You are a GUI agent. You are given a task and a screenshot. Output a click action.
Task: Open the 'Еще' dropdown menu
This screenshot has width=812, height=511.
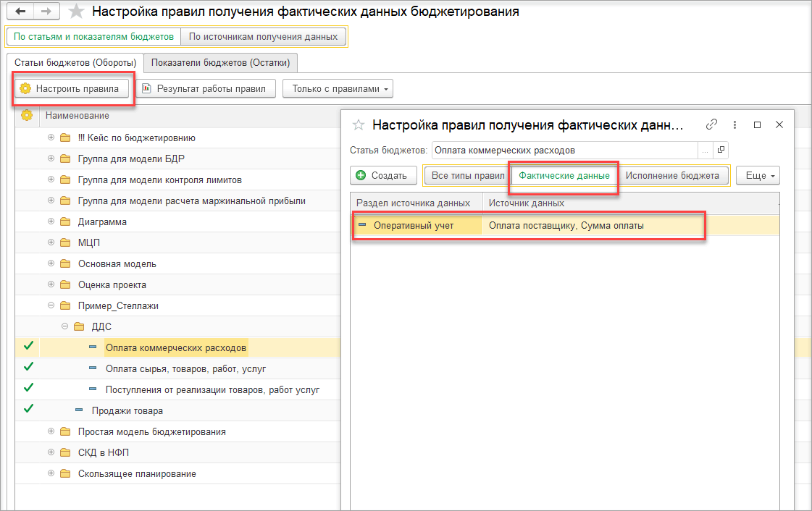point(758,176)
